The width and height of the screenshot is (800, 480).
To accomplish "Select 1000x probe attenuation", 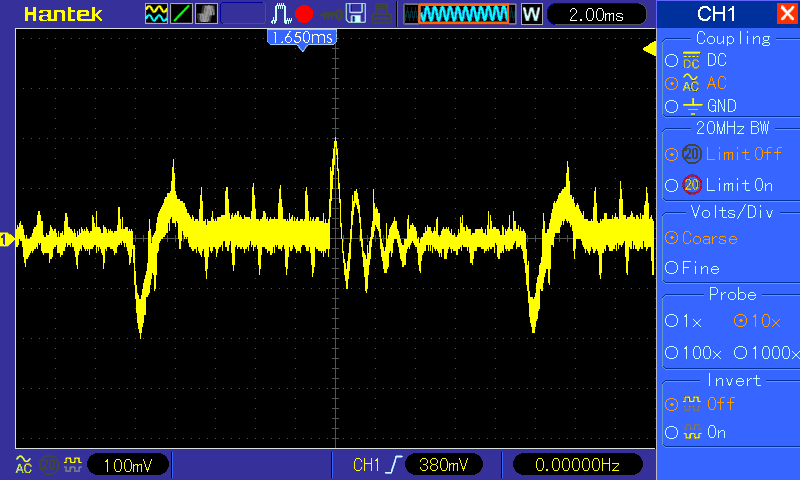I will click(x=766, y=352).
